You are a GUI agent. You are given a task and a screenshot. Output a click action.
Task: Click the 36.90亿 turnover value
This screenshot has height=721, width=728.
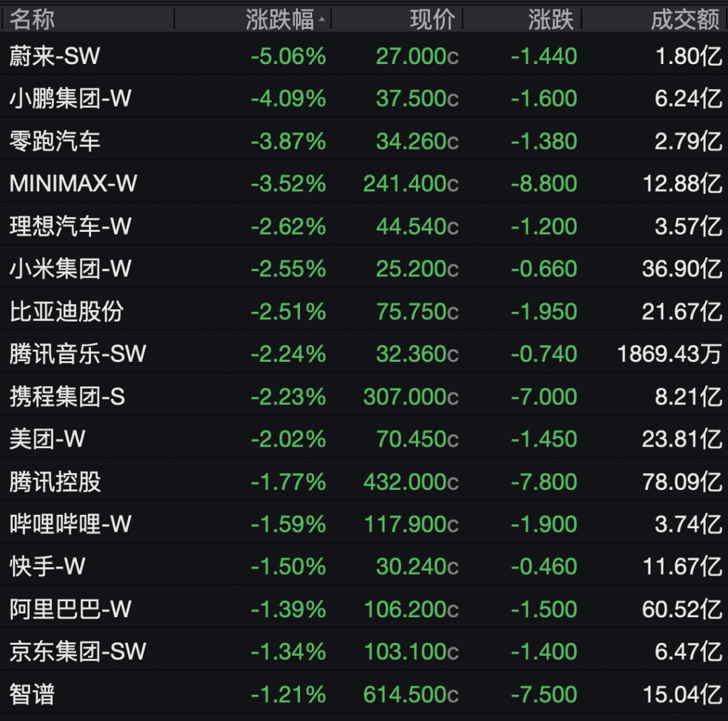pyautogui.click(x=682, y=269)
